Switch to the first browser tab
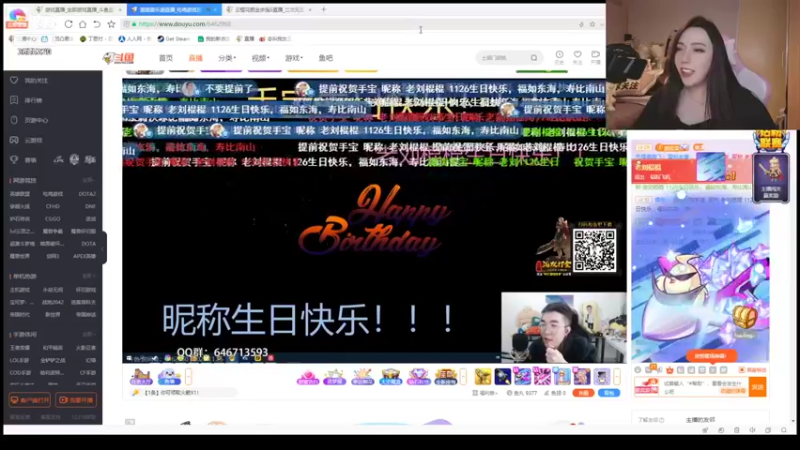The image size is (800, 450). coord(79,10)
